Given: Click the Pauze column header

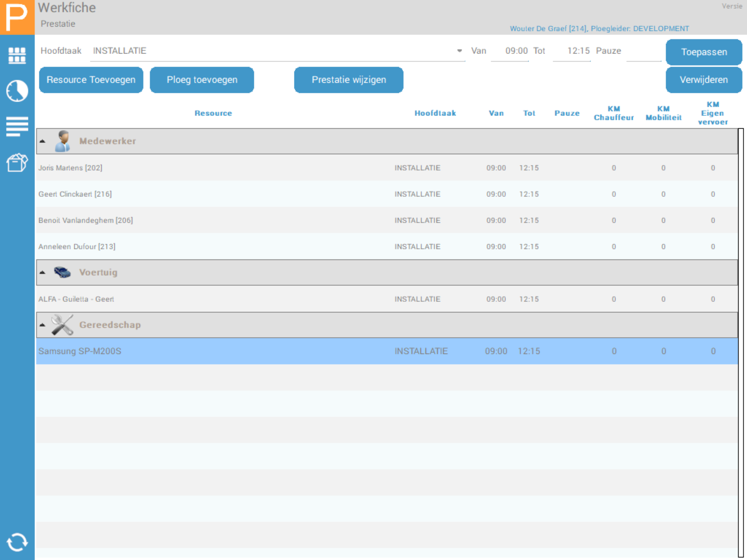Looking at the screenshot, I should tap(567, 113).
